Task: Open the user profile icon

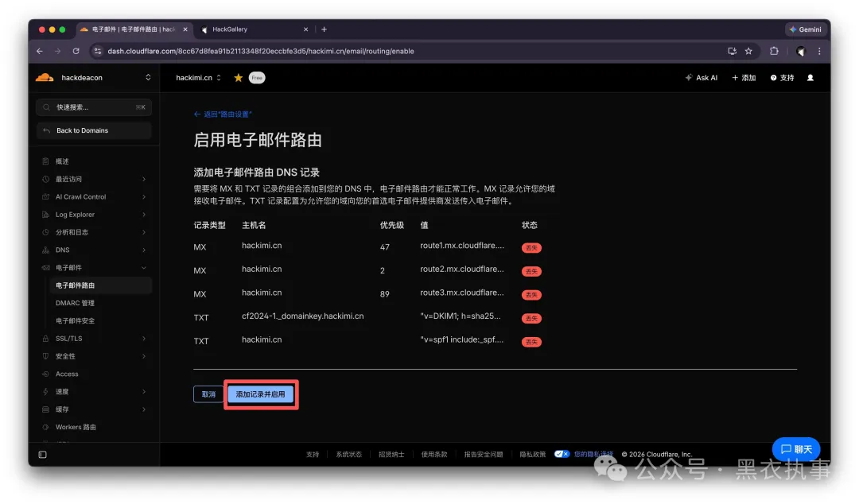Action: point(810,78)
